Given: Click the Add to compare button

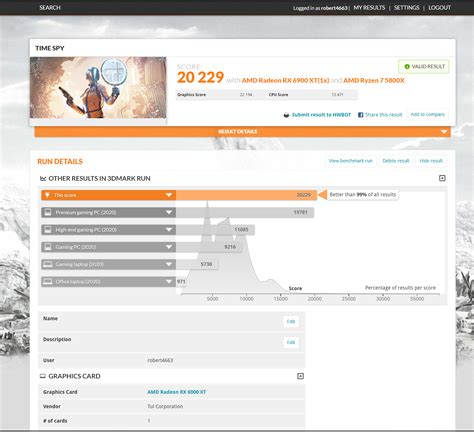Looking at the screenshot, I should pos(428,114).
